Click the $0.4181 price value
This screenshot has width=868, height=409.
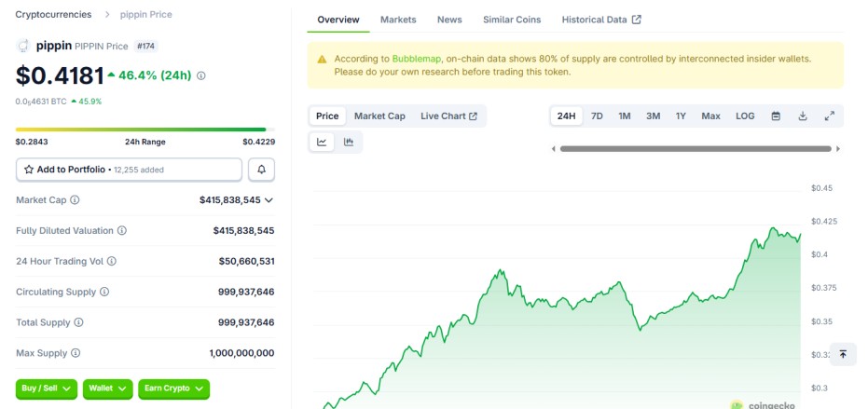click(60, 75)
